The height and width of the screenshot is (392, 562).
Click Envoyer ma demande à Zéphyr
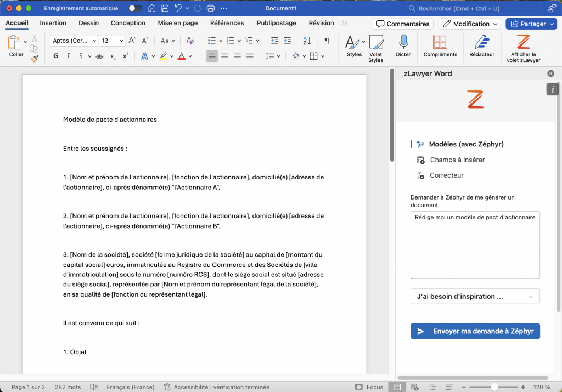click(475, 331)
